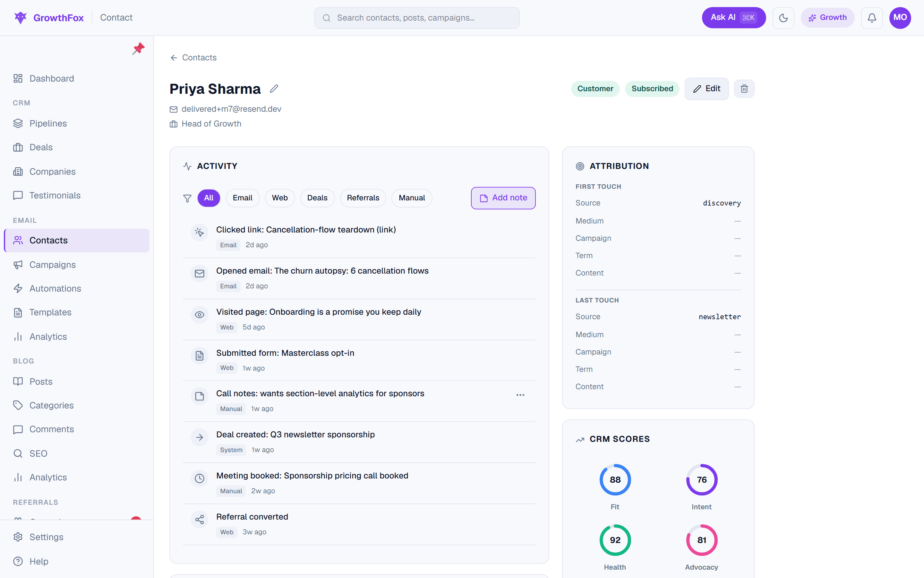Go back to Contacts list
924x578 pixels.
click(193, 57)
